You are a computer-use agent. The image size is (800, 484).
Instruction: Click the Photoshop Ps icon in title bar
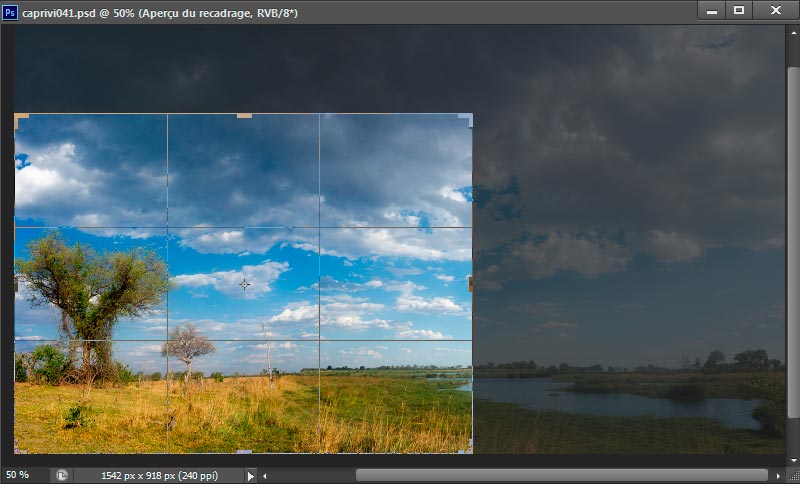pyautogui.click(x=11, y=12)
